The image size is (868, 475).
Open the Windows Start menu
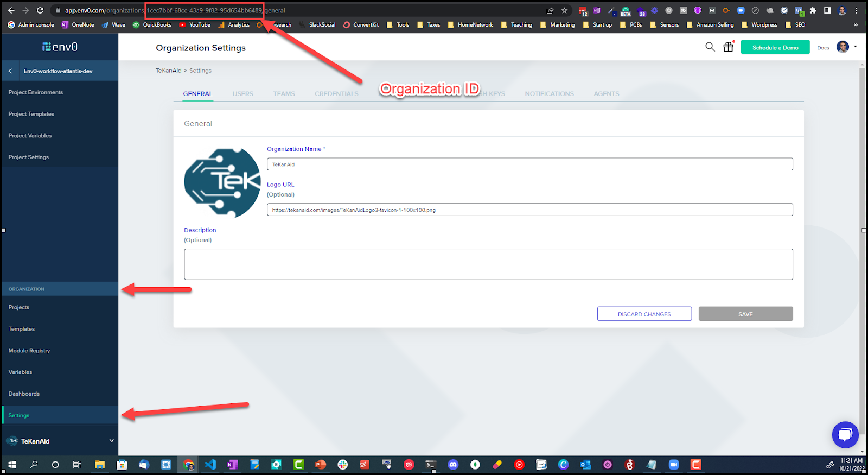[12, 465]
